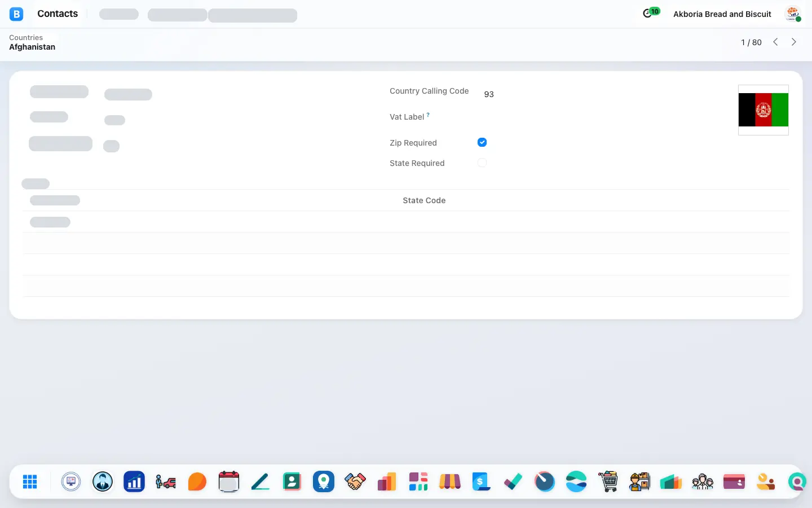Click the blue B logo icon
This screenshot has width=812, height=508.
click(16, 14)
